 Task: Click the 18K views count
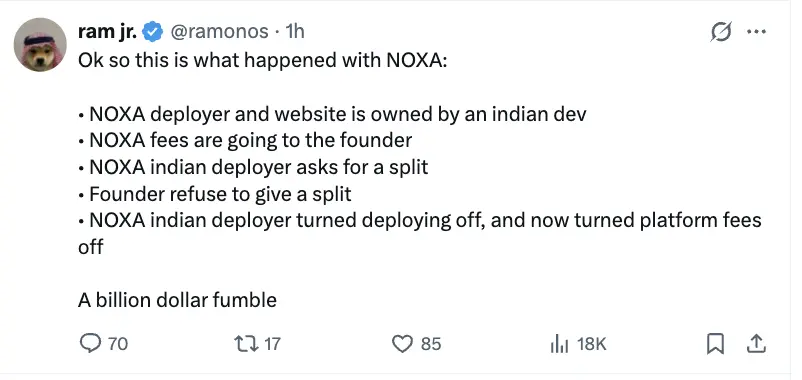(x=591, y=344)
